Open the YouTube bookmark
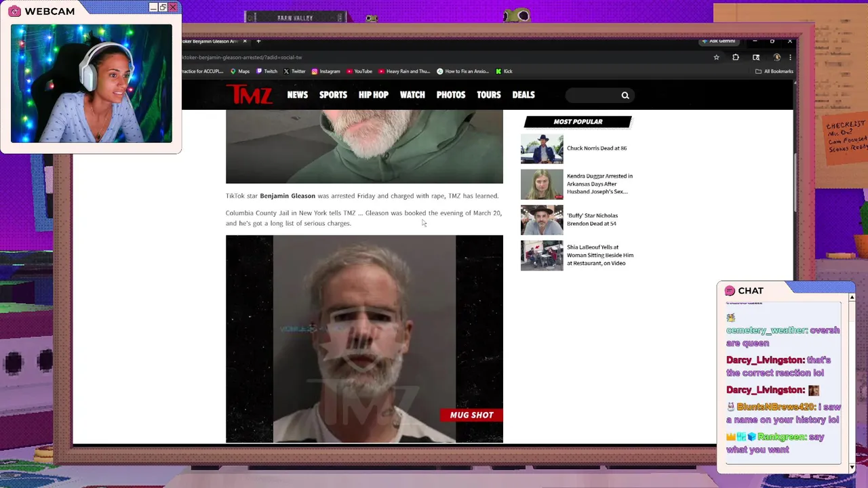 [359, 71]
